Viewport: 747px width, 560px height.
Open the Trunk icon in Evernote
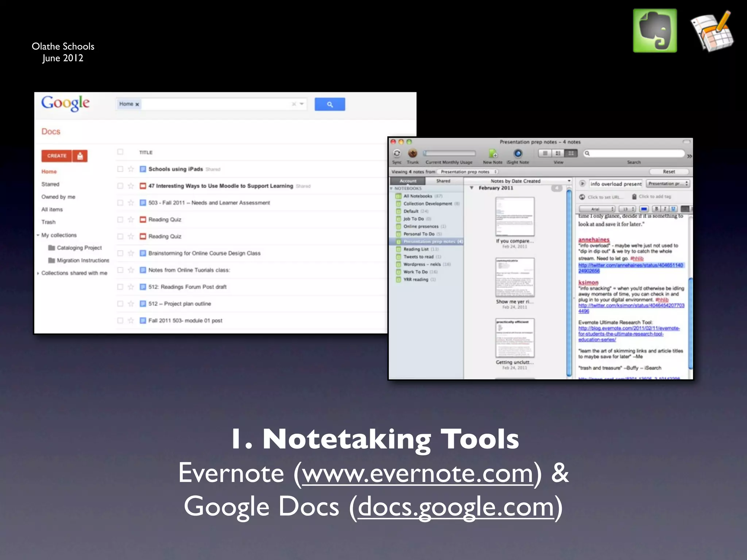click(413, 153)
